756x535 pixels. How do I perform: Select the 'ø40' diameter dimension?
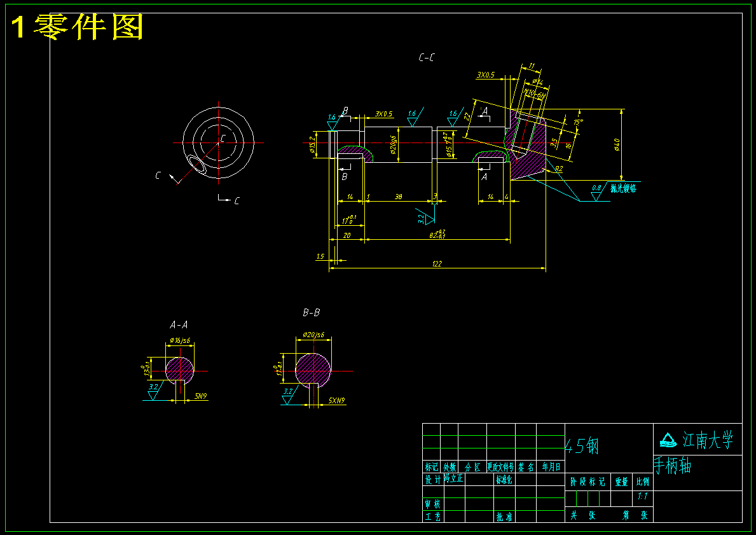pyautogui.click(x=617, y=144)
